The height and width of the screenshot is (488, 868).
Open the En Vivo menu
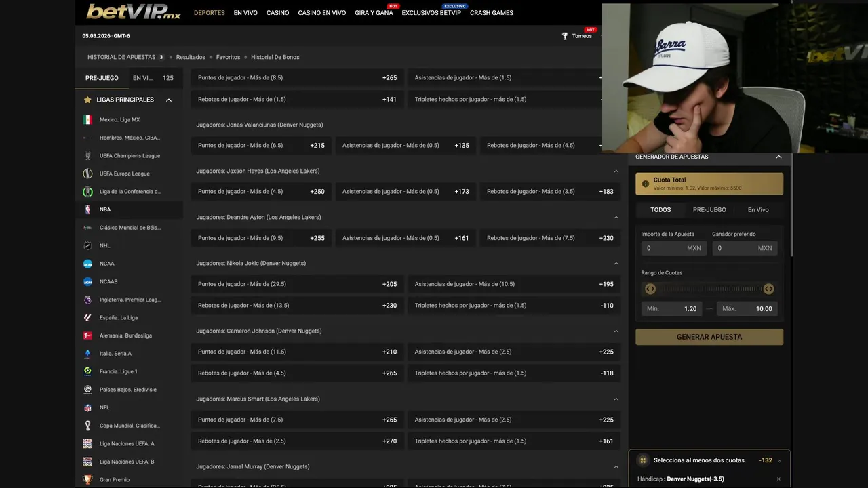[245, 13]
